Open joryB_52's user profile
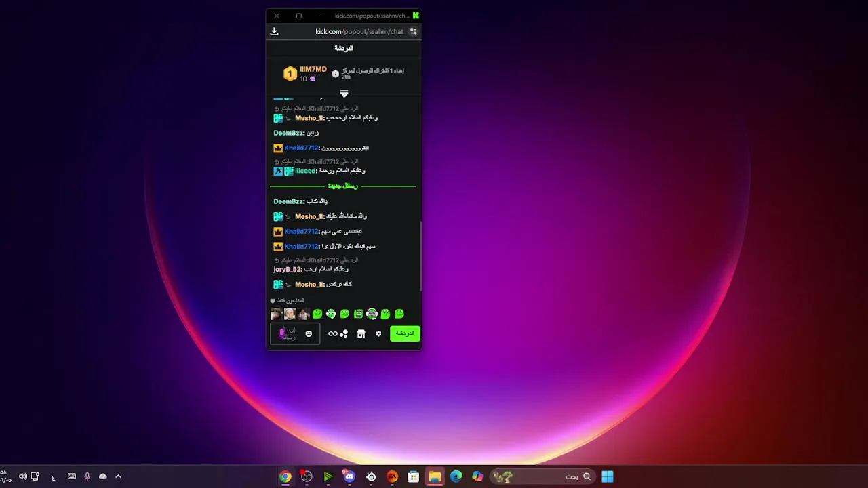The width and height of the screenshot is (868, 488). tap(288, 269)
